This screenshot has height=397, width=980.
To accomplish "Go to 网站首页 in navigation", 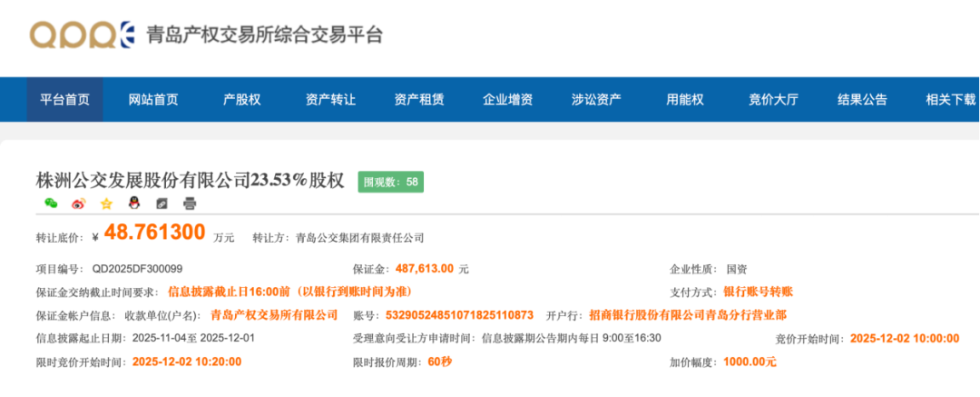I will 153,99.
